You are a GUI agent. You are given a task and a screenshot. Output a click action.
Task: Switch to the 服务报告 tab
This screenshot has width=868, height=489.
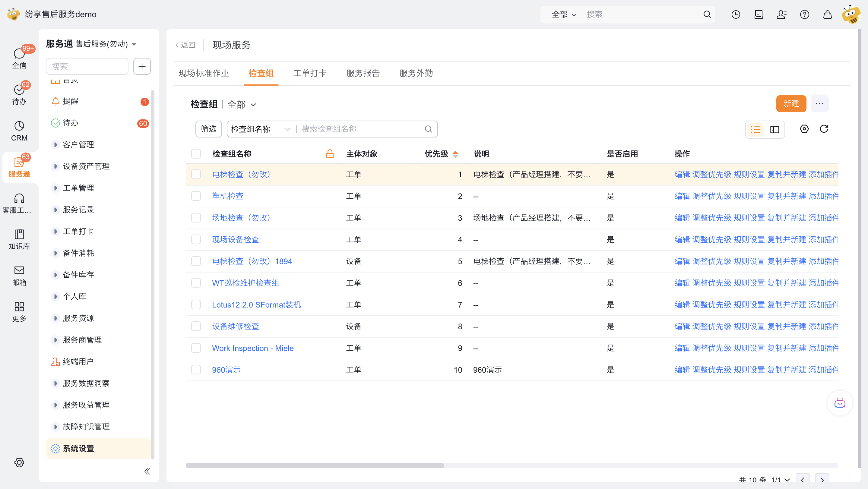[x=363, y=73]
